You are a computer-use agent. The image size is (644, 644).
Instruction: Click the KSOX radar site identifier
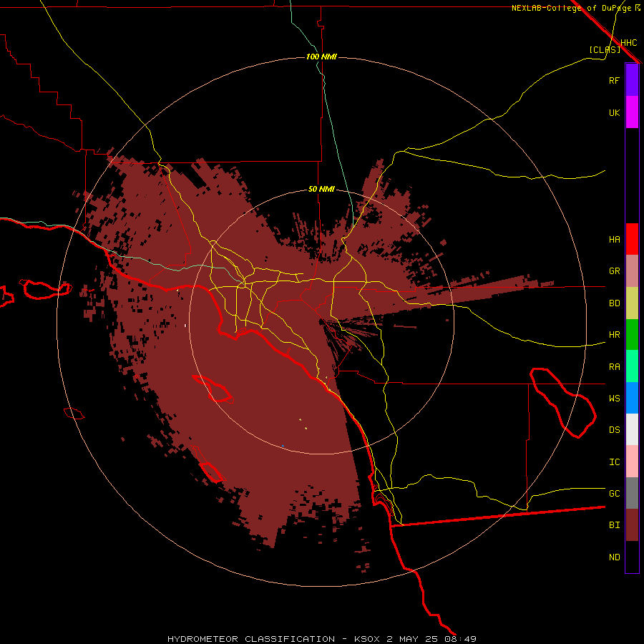[368, 639]
